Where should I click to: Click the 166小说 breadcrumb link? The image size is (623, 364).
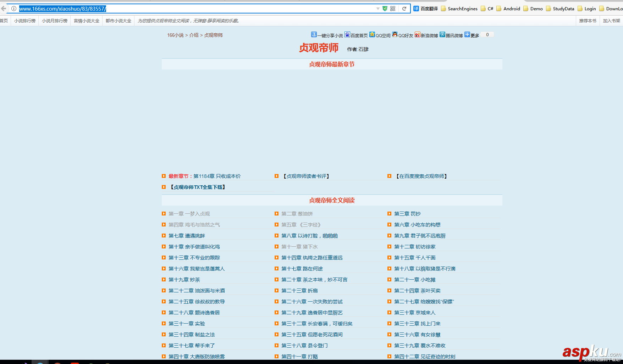[175, 35]
